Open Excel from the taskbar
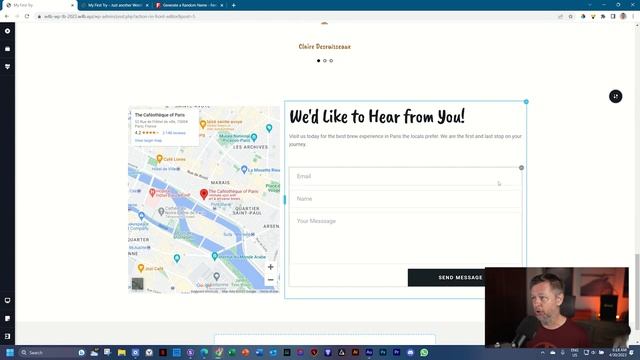640x360 pixels. pos(231,352)
